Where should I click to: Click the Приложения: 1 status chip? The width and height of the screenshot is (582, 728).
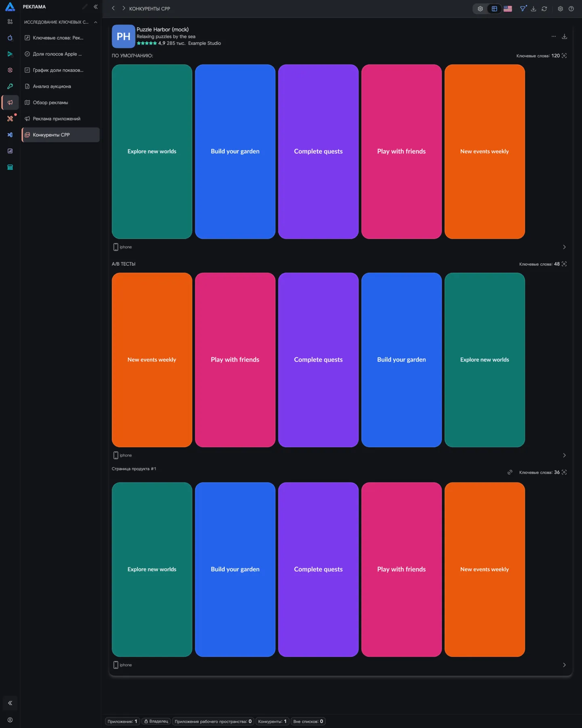click(122, 721)
